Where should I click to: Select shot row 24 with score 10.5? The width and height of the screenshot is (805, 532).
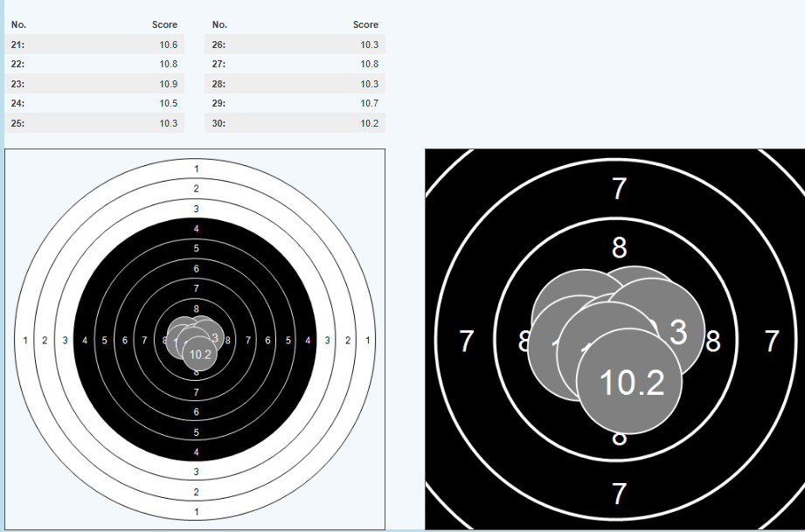(94, 104)
